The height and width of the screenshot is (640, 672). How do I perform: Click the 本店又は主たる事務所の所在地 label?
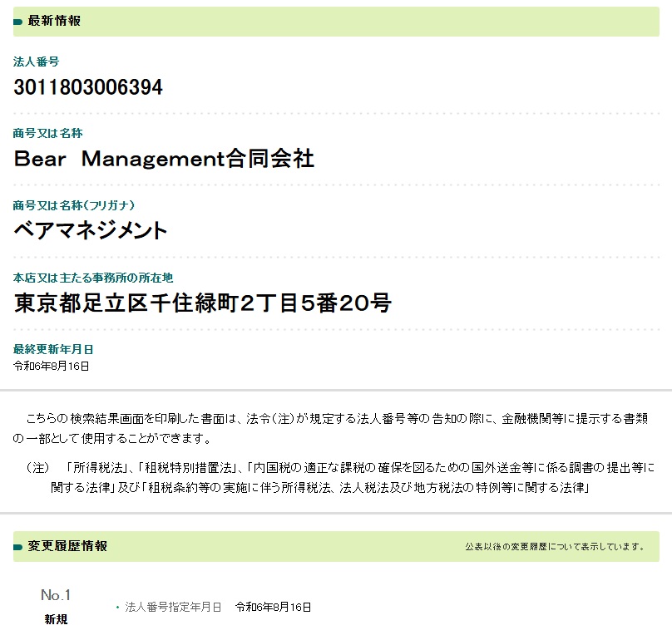93,278
